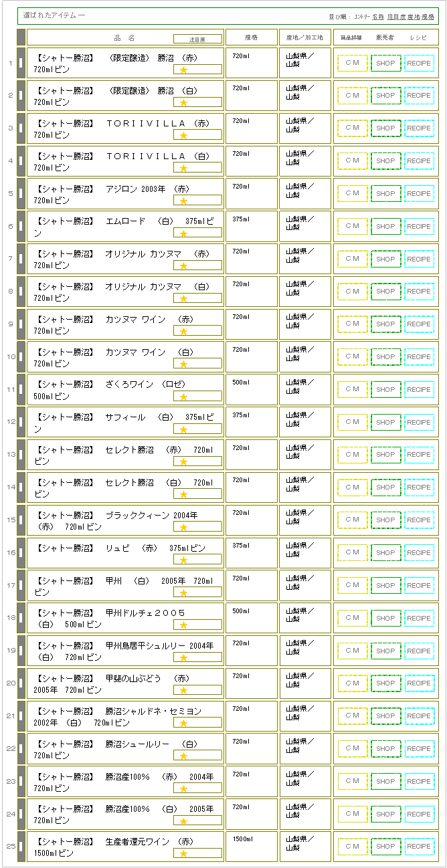Open RECIPE for セレクト勝沼 (白)
The width and height of the screenshot is (447, 868).
point(420,487)
